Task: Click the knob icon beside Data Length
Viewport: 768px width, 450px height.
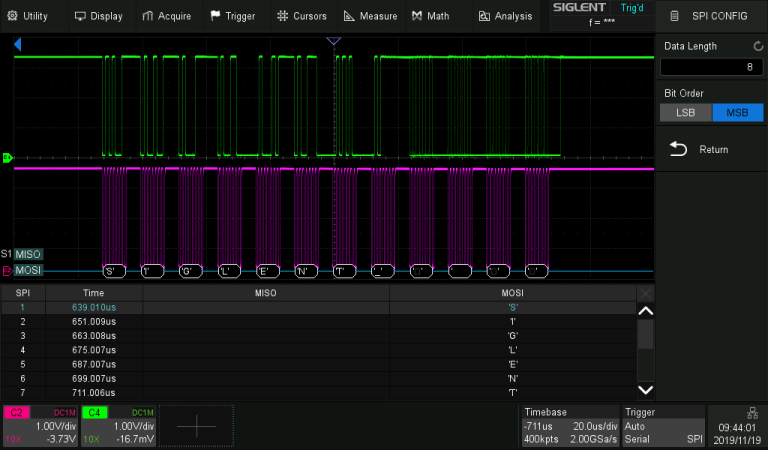Action: [x=757, y=46]
